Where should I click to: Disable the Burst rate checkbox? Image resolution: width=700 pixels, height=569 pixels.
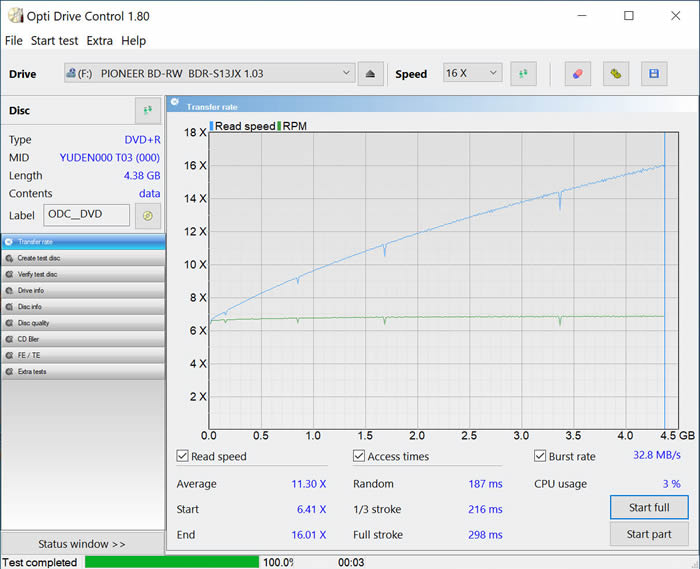click(540, 457)
